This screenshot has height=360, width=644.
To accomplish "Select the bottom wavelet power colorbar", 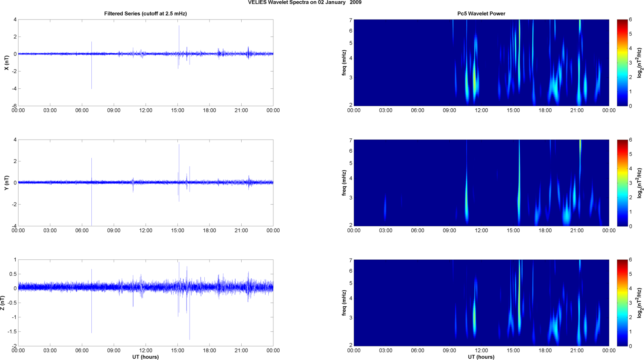I will click(x=622, y=303).
